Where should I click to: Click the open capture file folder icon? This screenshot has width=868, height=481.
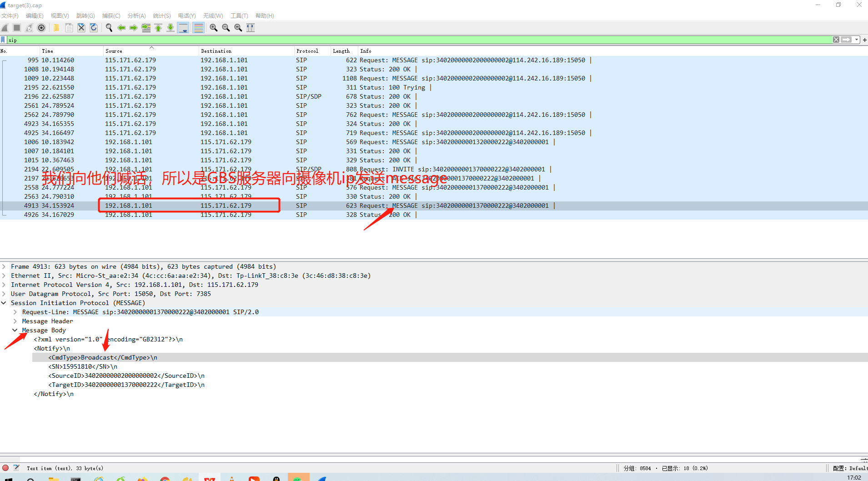coord(56,28)
